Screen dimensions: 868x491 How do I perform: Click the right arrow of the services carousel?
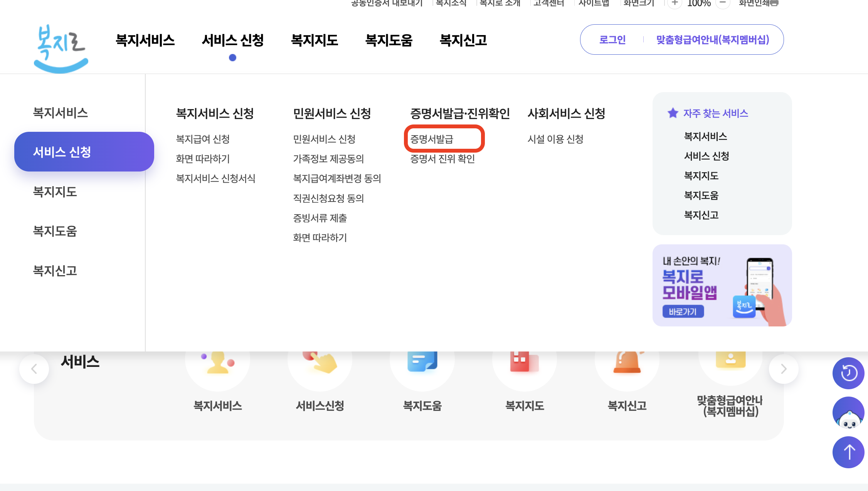pyautogui.click(x=783, y=368)
